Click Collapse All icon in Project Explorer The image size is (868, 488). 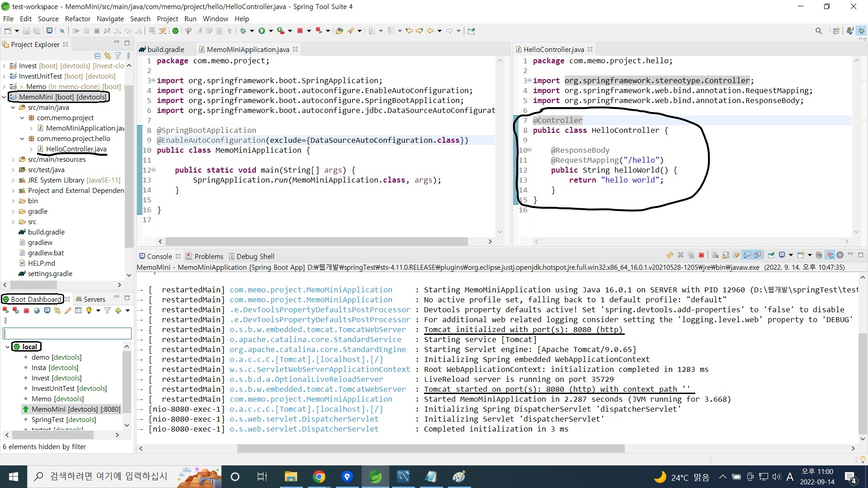pos(97,56)
